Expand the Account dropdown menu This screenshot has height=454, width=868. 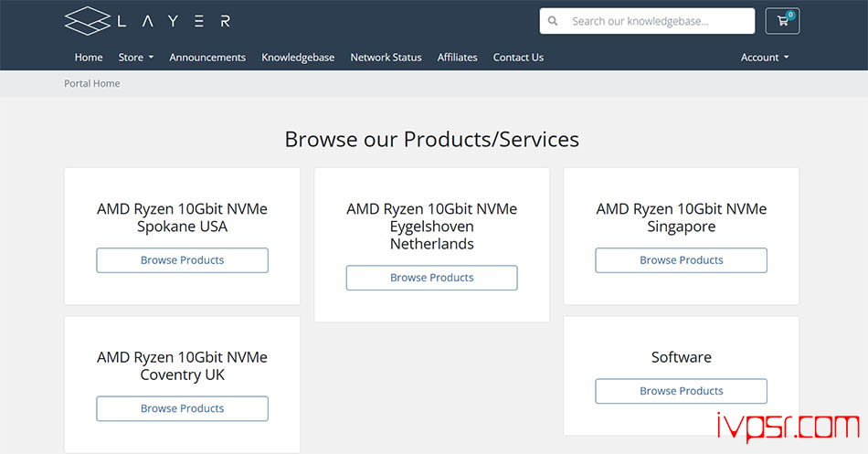(764, 58)
